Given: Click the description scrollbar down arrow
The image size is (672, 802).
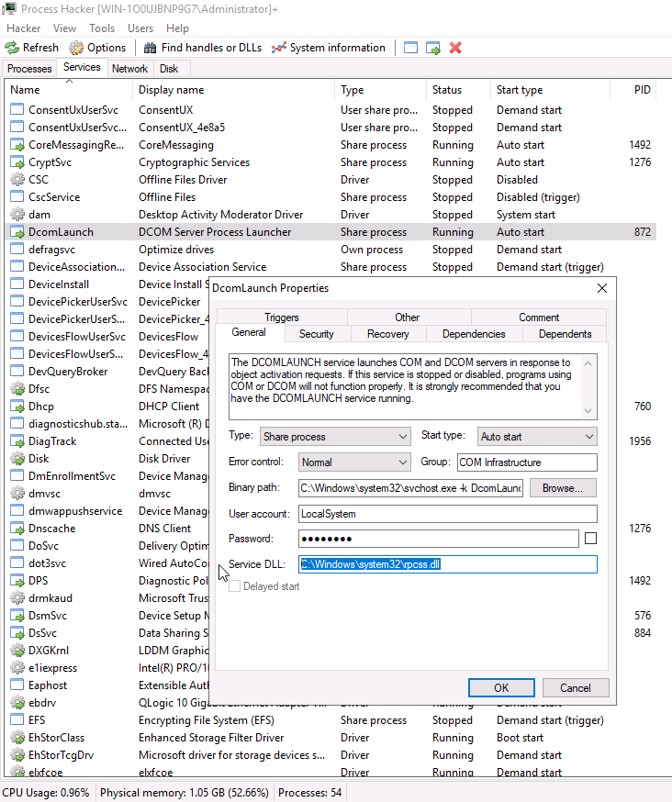Looking at the screenshot, I should point(588,411).
